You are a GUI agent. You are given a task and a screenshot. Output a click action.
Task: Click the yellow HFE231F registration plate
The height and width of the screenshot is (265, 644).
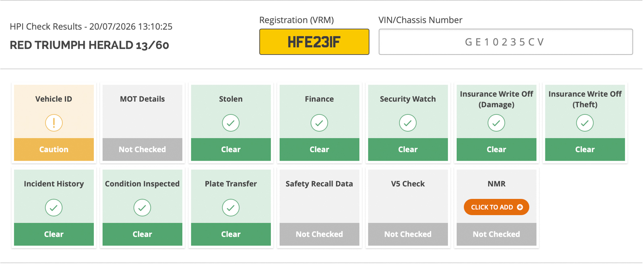click(314, 42)
